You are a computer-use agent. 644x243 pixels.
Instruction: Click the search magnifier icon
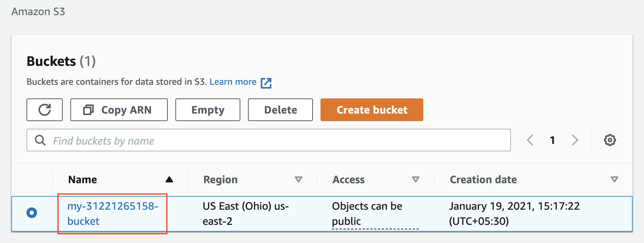40,140
